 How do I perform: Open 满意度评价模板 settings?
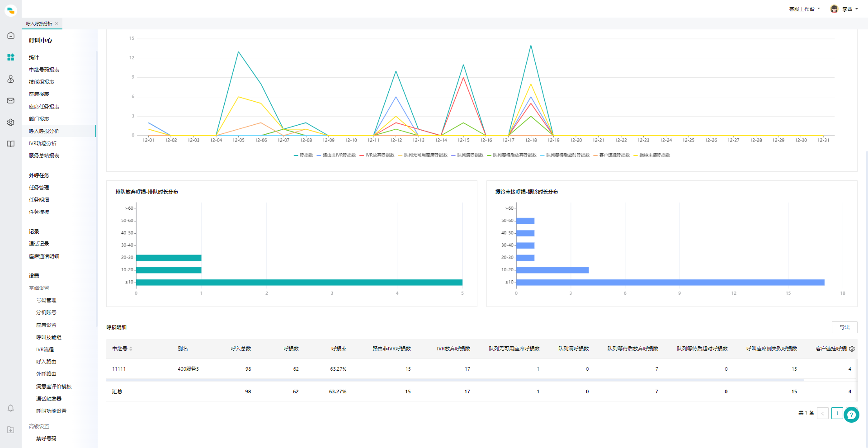point(54,387)
